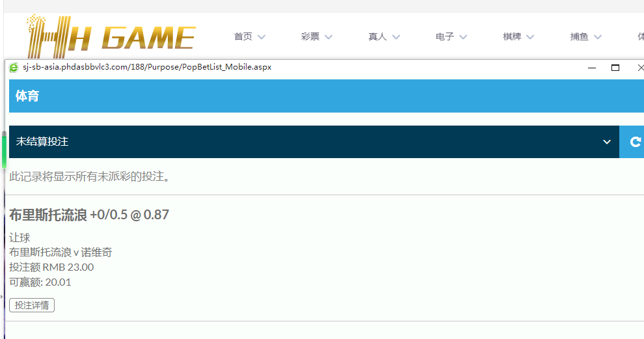
Task: Click the match text 布里斯托流浪 v 诺维奇
Action: coord(60,252)
